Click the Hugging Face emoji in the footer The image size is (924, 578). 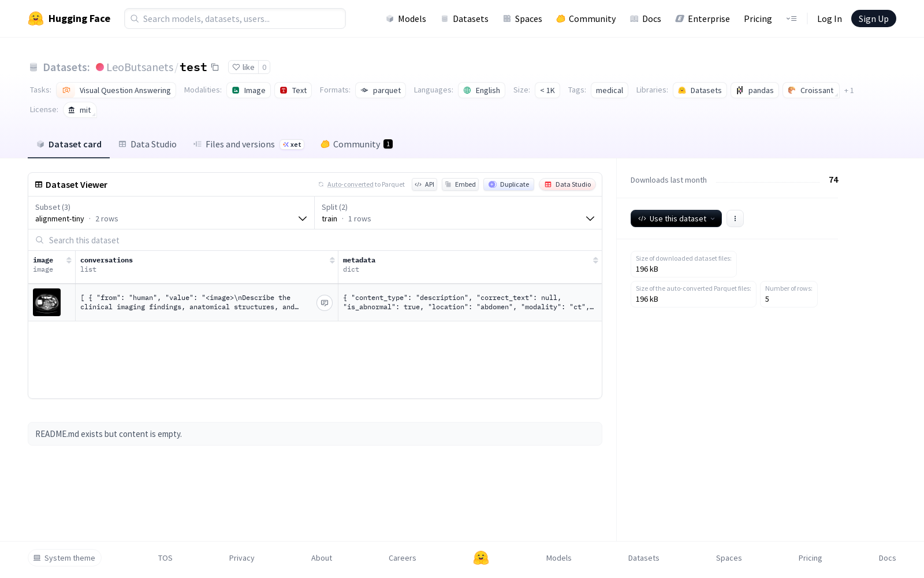[x=480, y=558]
